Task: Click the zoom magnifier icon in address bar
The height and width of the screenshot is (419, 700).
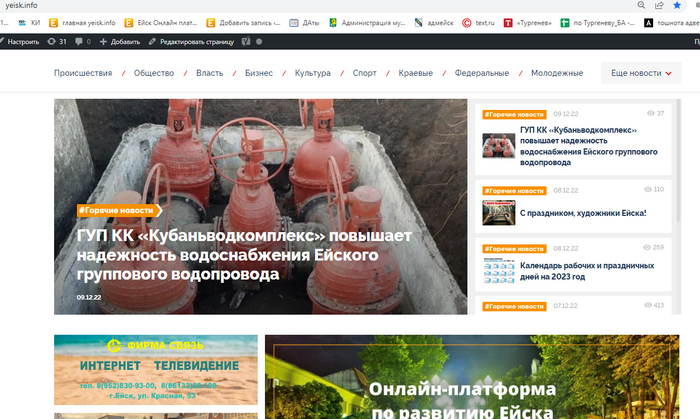Action: [x=641, y=5]
